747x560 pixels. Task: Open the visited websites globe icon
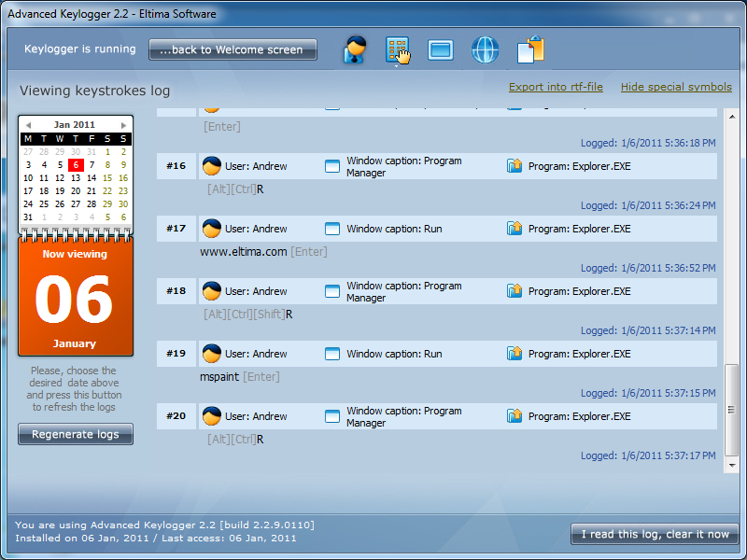pos(485,49)
